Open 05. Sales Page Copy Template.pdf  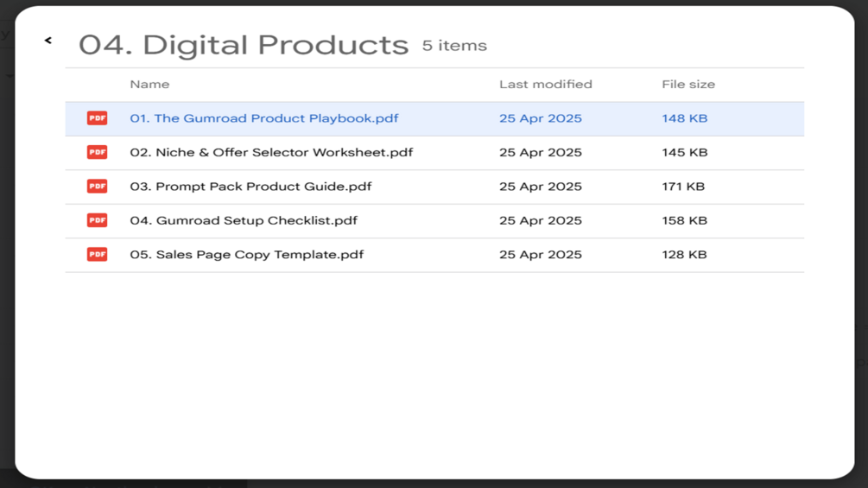point(246,255)
